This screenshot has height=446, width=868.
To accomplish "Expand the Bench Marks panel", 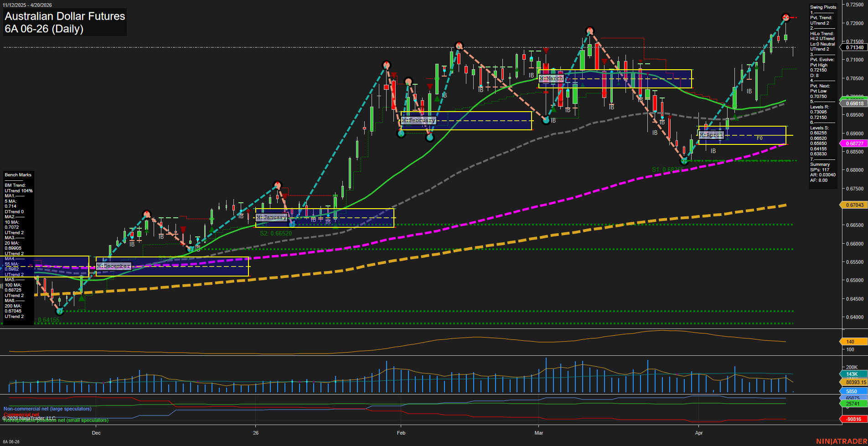I will coord(18,174).
